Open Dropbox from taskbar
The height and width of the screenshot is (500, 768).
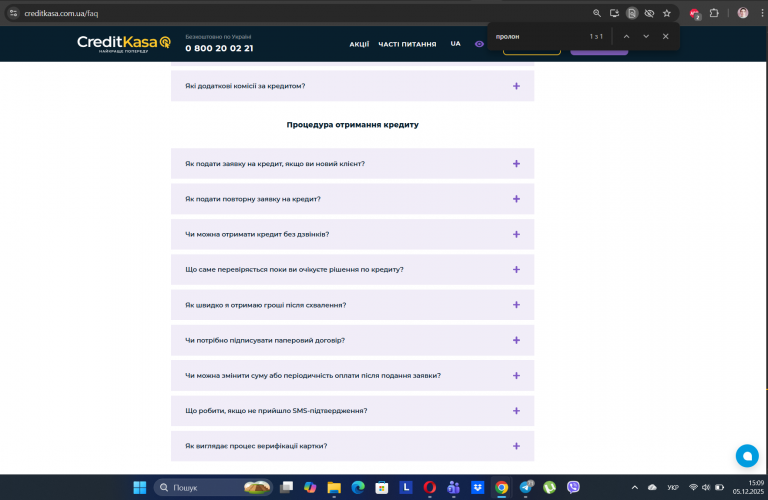[x=478, y=487]
